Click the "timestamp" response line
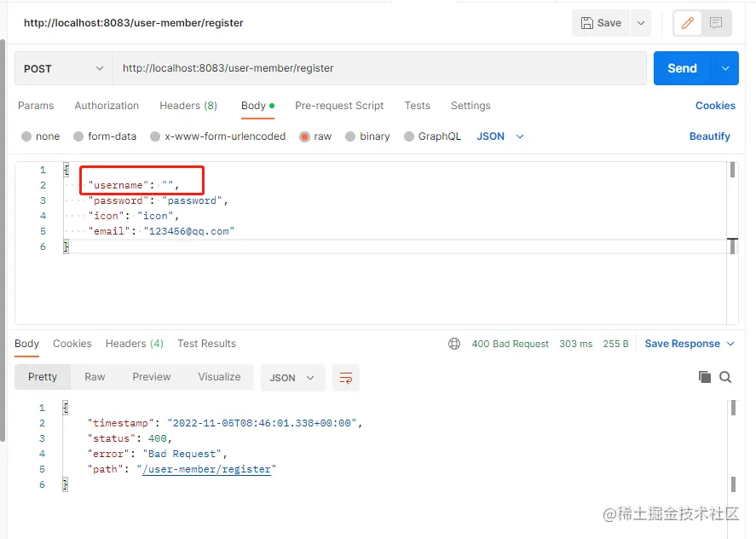 [x=225, y=423]
